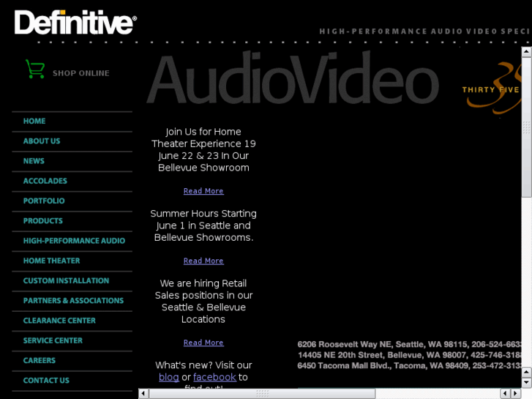Open the HOME THEATER page
The image size is (532, 399).
51,261
